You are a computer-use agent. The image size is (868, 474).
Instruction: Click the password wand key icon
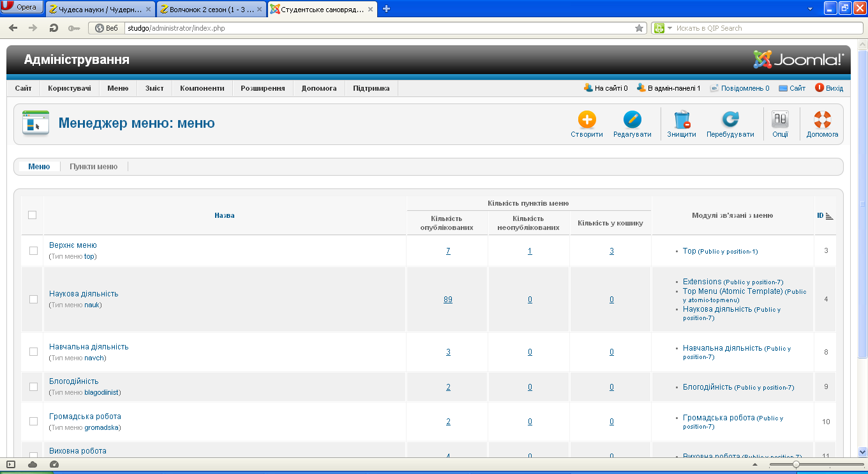coord(74,28)
